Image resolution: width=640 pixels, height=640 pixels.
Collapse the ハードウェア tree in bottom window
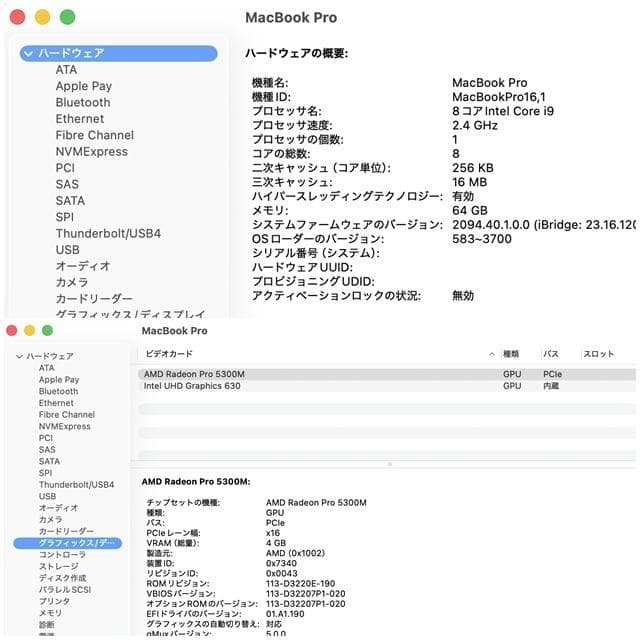coord(19,356)
